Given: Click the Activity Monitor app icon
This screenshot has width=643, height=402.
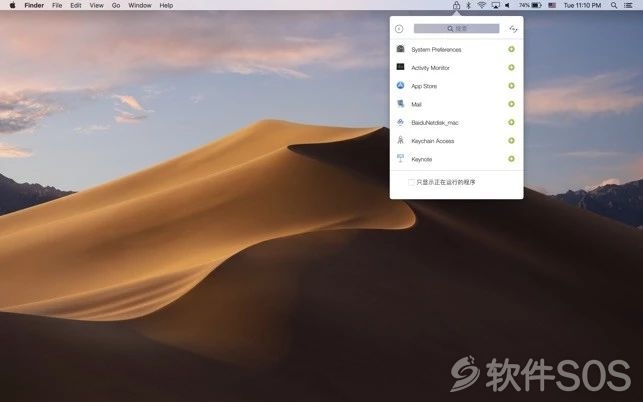Looking at the screenshot, I should [401, 67].
